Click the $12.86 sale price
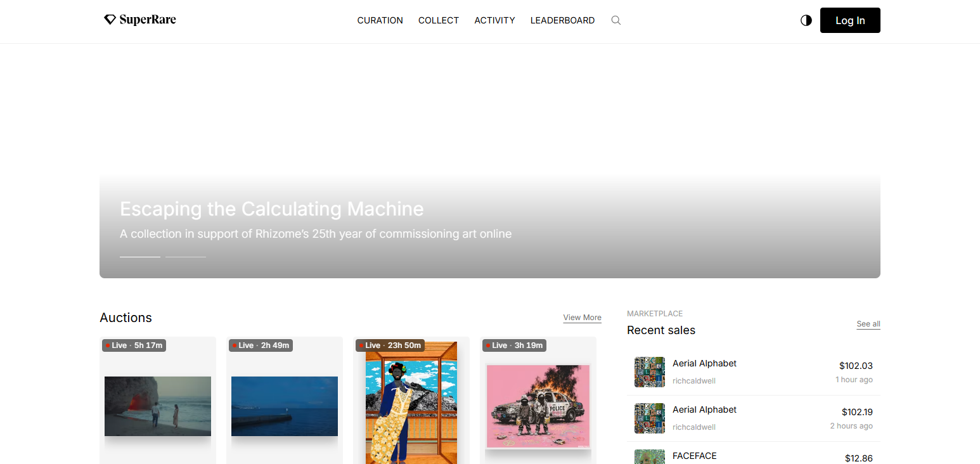The height and width of the screenshot is (464, 980). [859, 458]
